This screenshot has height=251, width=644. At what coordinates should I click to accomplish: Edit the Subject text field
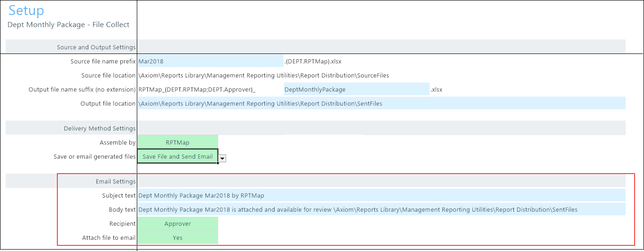381,196
